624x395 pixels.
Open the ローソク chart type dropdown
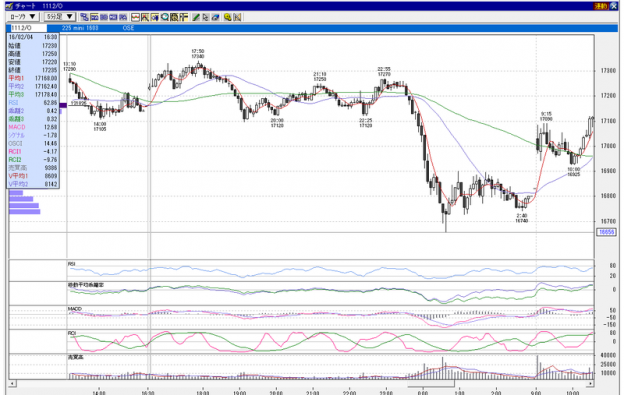(x=23, y=17)
